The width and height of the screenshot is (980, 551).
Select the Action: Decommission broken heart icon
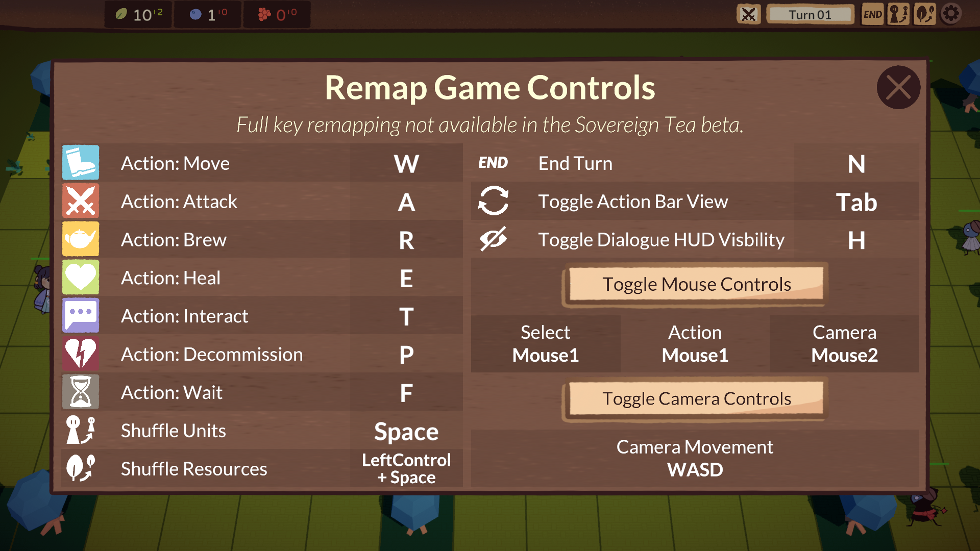(x=81, y=353)
